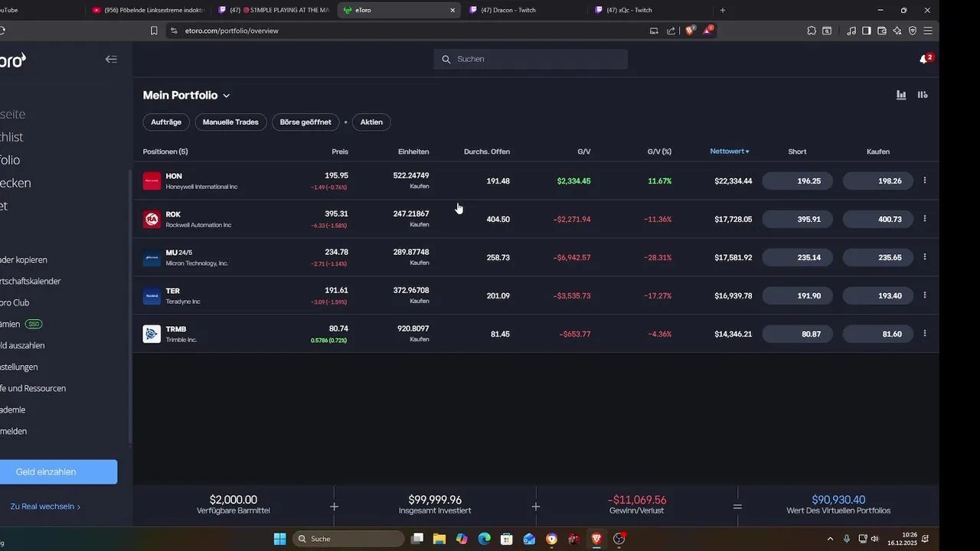The height and width of the screenshot is (551, 980).
Task: Click the Trimble logo icon
Action: click(x=152, y=334)
